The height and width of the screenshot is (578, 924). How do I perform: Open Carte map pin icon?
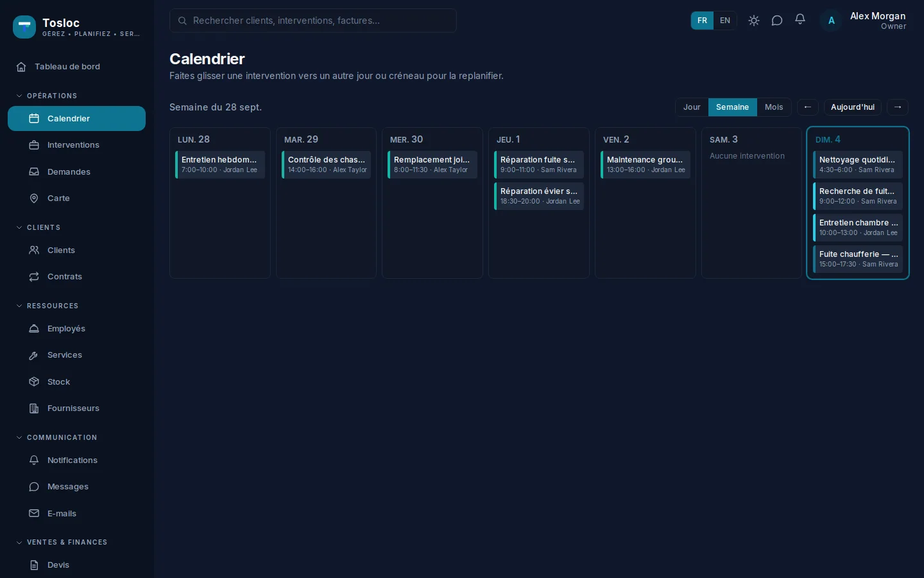34,198
